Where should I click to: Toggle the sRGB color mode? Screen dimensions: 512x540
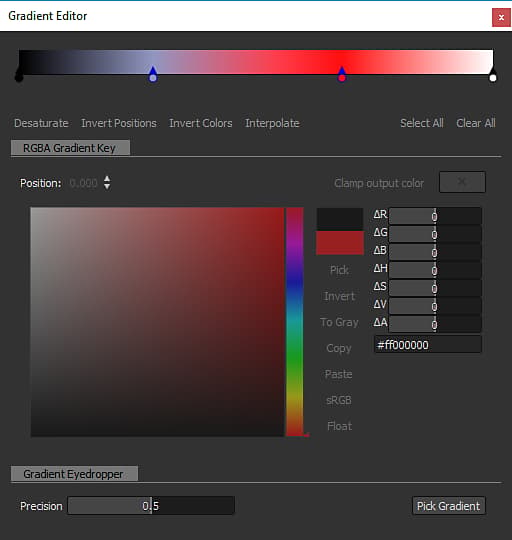(339, 400)
